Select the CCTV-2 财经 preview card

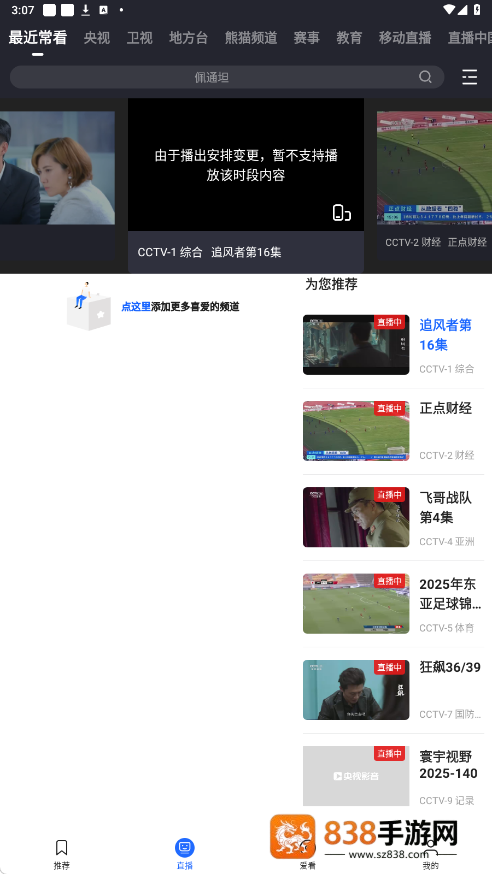(x=435, y=185)
